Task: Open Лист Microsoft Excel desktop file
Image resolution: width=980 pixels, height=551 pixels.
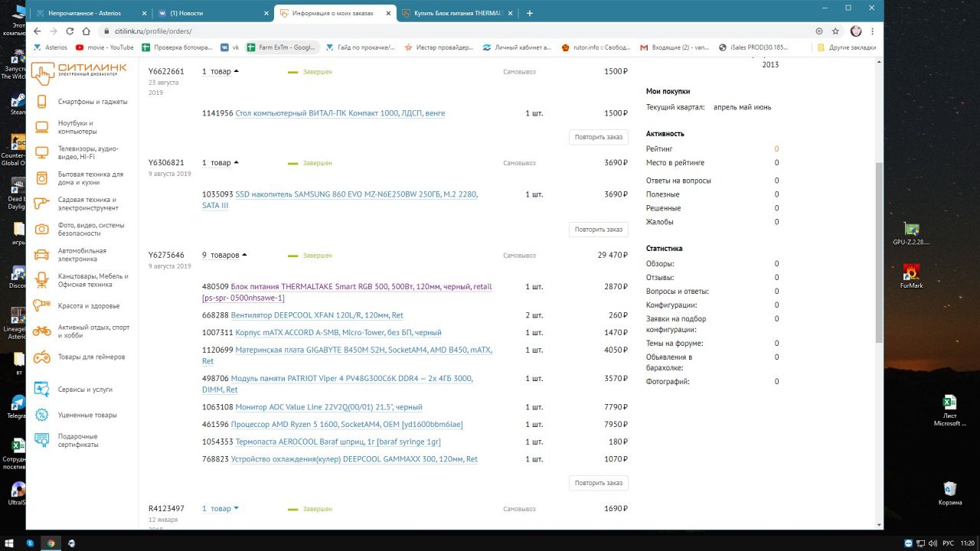Action: 949,410
